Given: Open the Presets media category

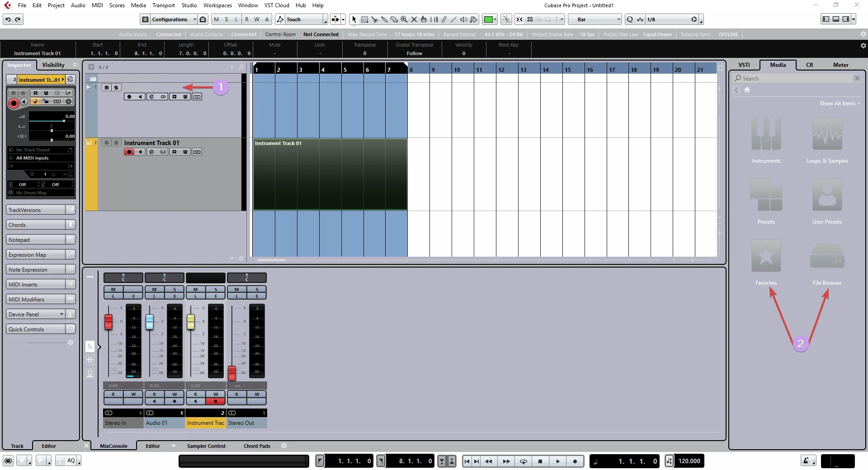Looking at the screenshot, I should click(766, 202).
